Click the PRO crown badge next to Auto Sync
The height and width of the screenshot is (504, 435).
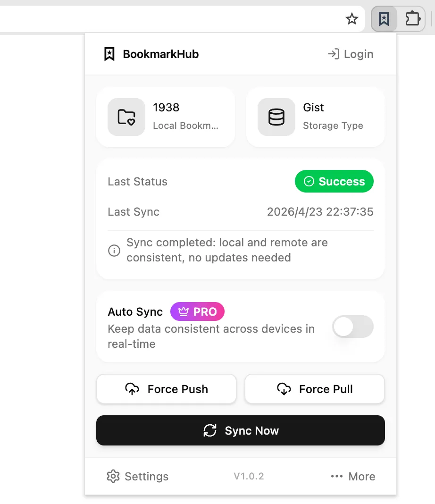click(197, 311)
